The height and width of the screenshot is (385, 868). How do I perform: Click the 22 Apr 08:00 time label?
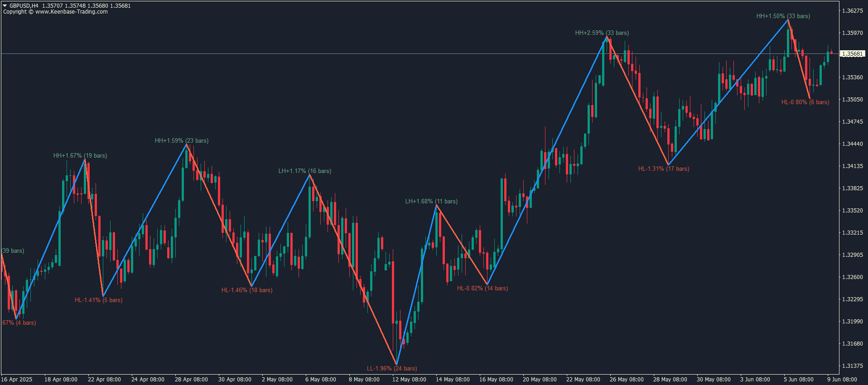click(x=104, y=380)
